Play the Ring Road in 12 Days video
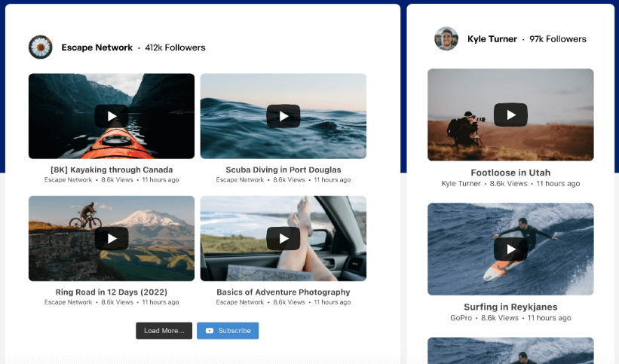The height and width of the screenshot is (364, 619). click(x=112, y=239)
